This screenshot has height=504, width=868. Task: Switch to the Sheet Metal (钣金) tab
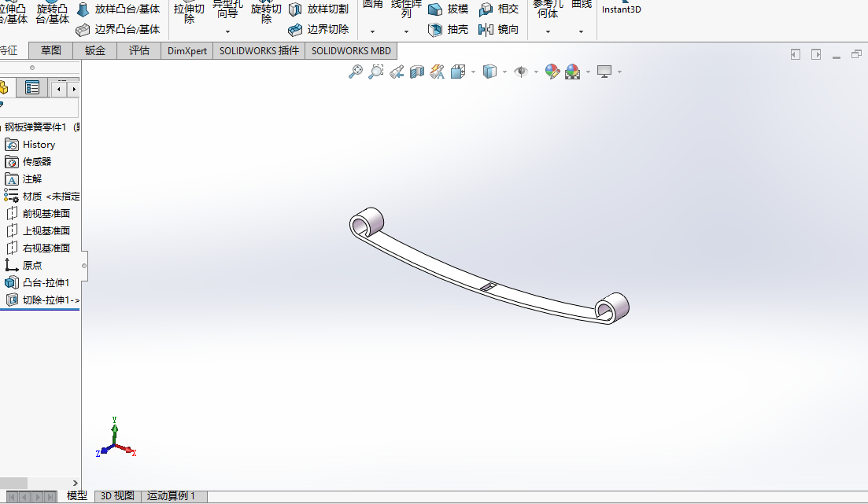pos(95,51)
